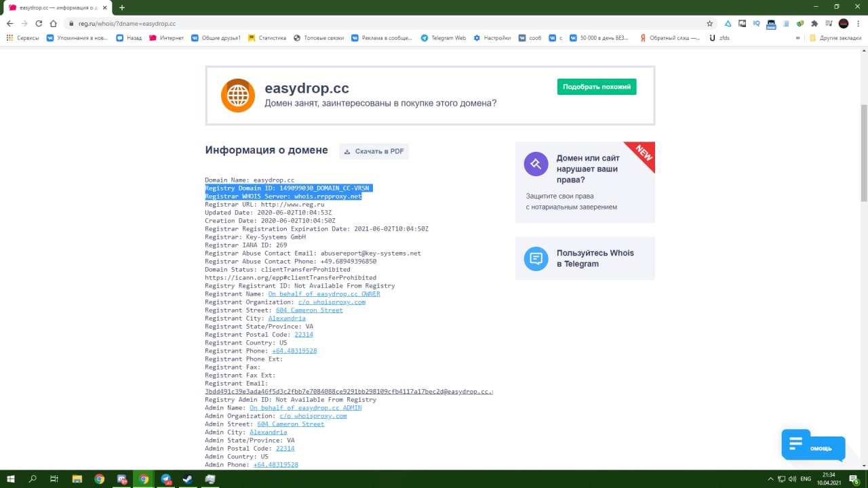Bookmark this page with the star icon
The width and height of the screenshot is (868, 488).
[709, 23]
